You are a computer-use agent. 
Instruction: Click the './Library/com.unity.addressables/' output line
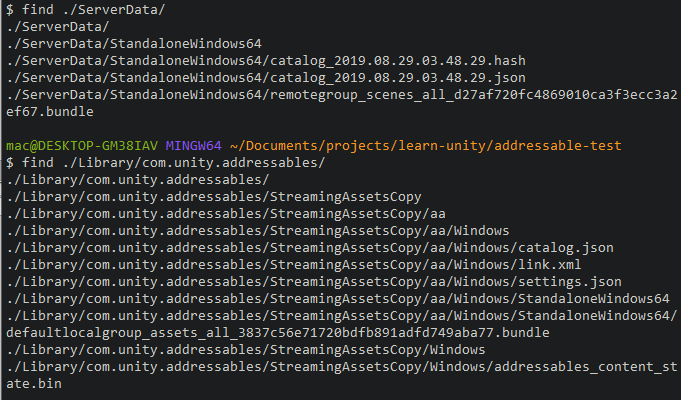point(137,179)
